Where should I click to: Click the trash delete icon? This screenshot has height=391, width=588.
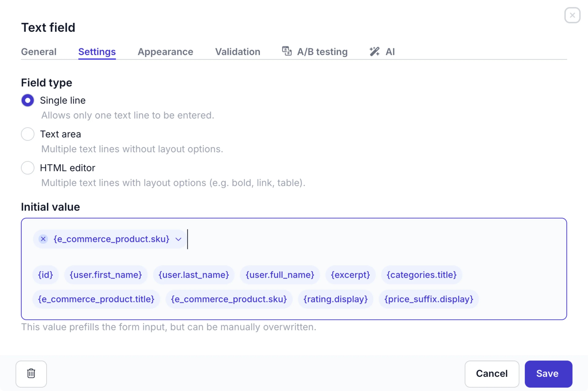[31, 374]
